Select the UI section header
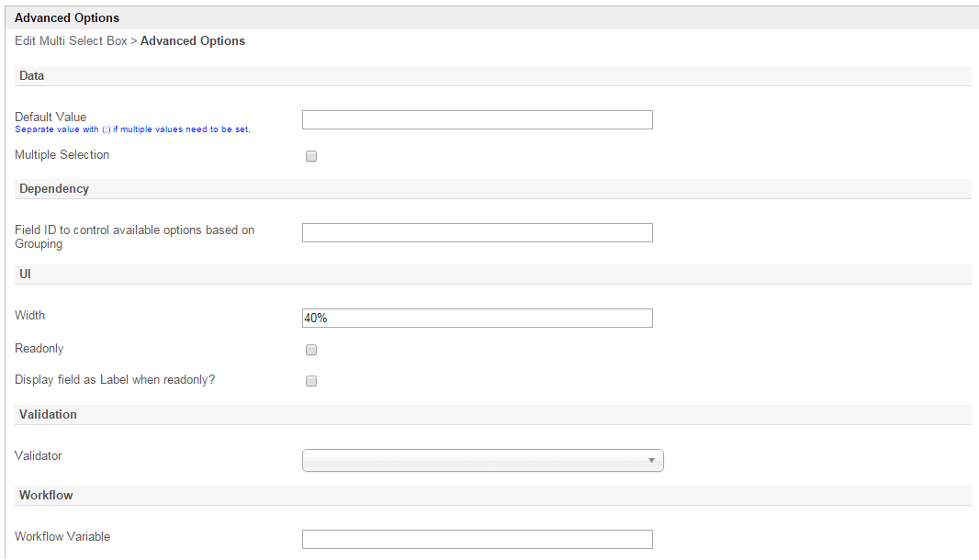The height and width of the screenshot is (560, 979). click(x=26, y=274)
